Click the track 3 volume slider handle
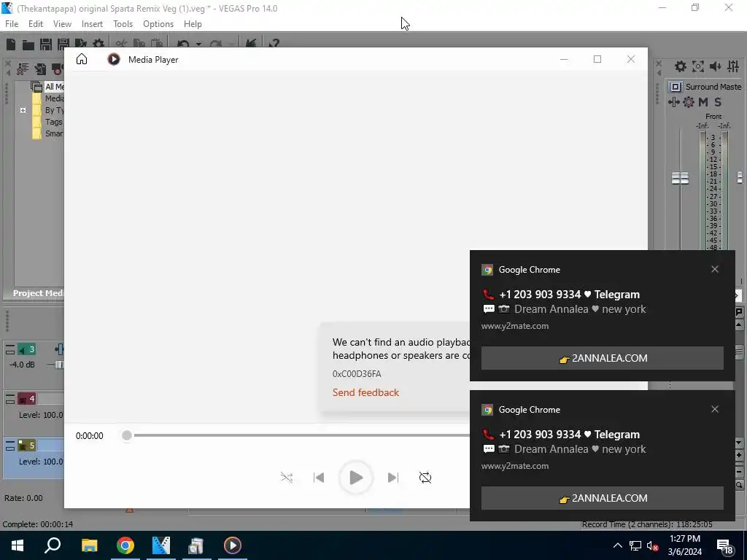 59,365
